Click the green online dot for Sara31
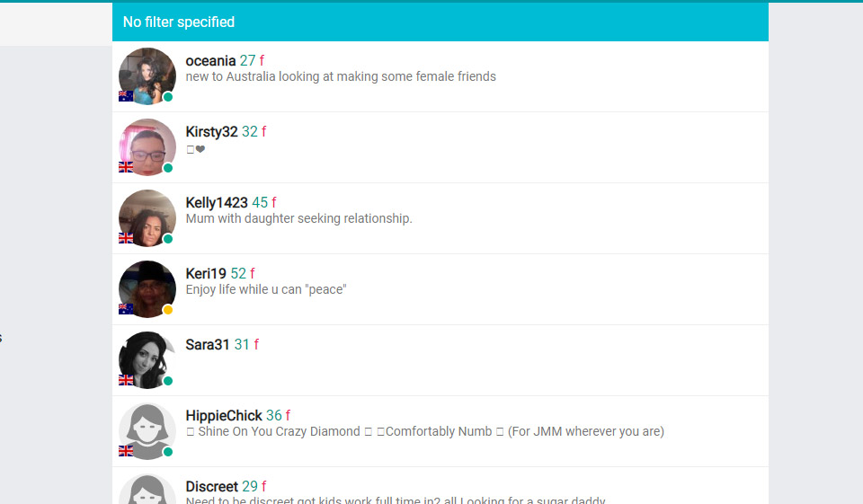This screenshot has width=863, height=504. point(168,381)
